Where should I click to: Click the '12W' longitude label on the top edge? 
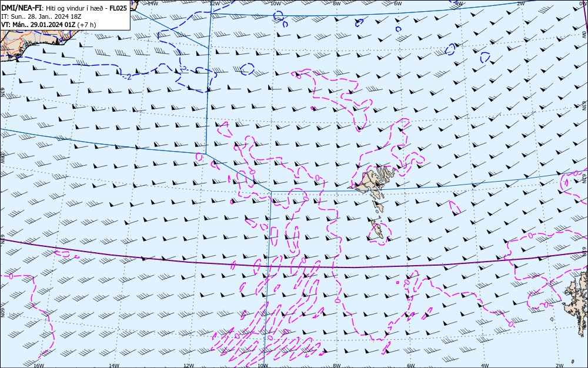(214, 4)
